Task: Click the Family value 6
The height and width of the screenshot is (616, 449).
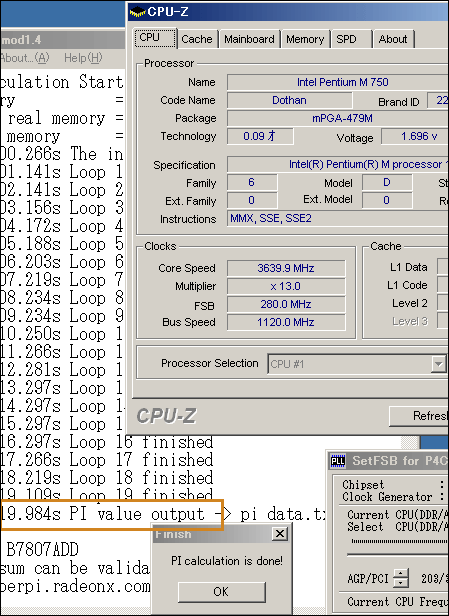Action: tap(252, 182)
